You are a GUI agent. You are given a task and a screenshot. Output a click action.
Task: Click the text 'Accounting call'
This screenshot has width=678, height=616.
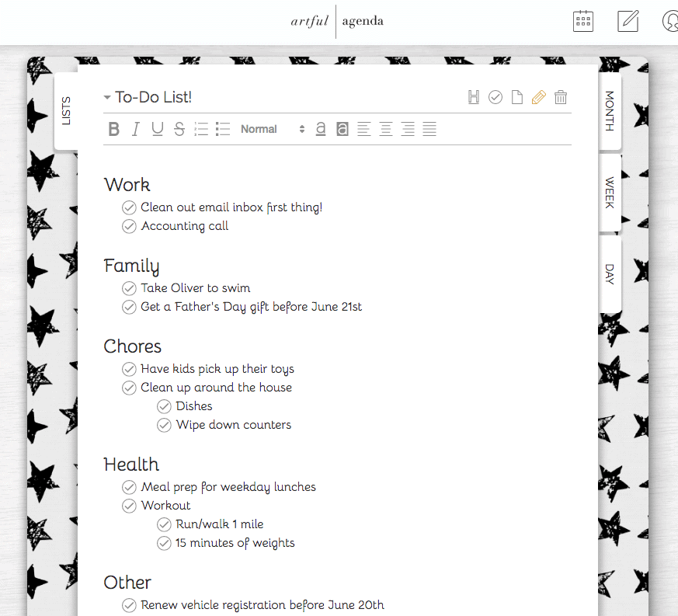coord(185,226)
